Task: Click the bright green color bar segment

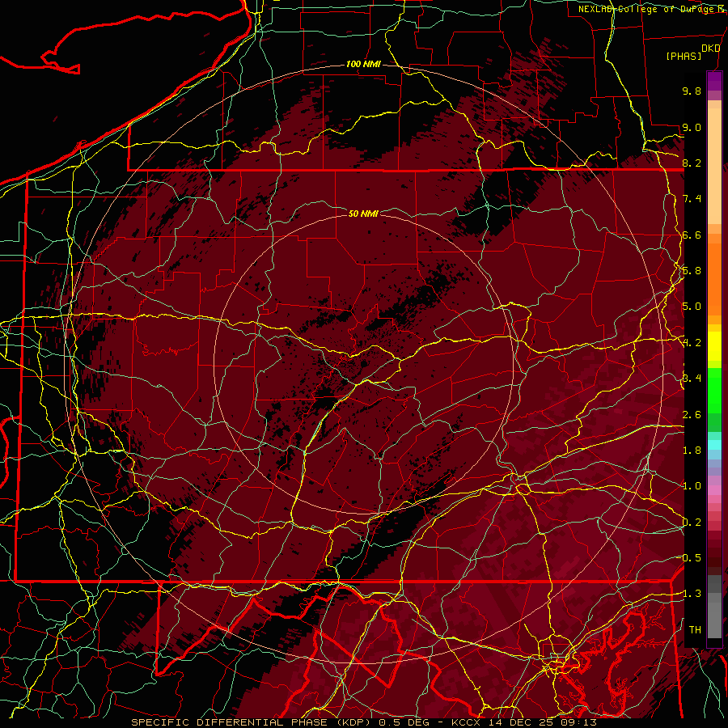Action: pyautogui.click(x=714, y=390)
